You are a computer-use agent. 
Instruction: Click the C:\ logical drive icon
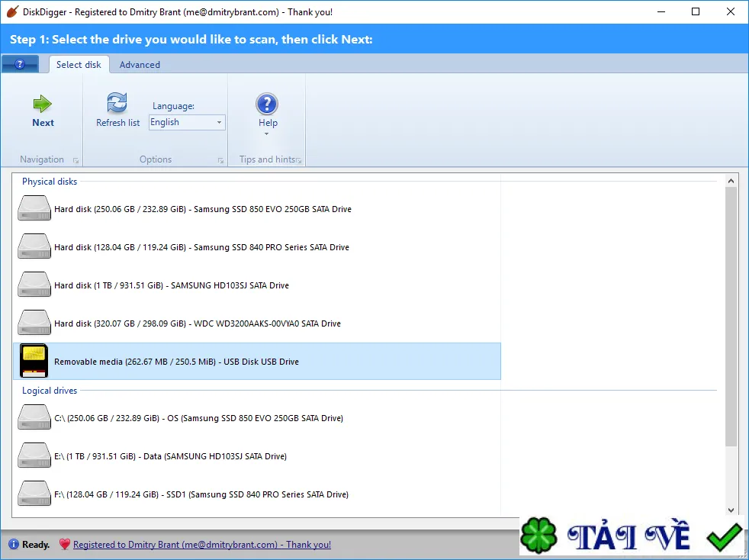pyautogui.click(x=34, y=417)
